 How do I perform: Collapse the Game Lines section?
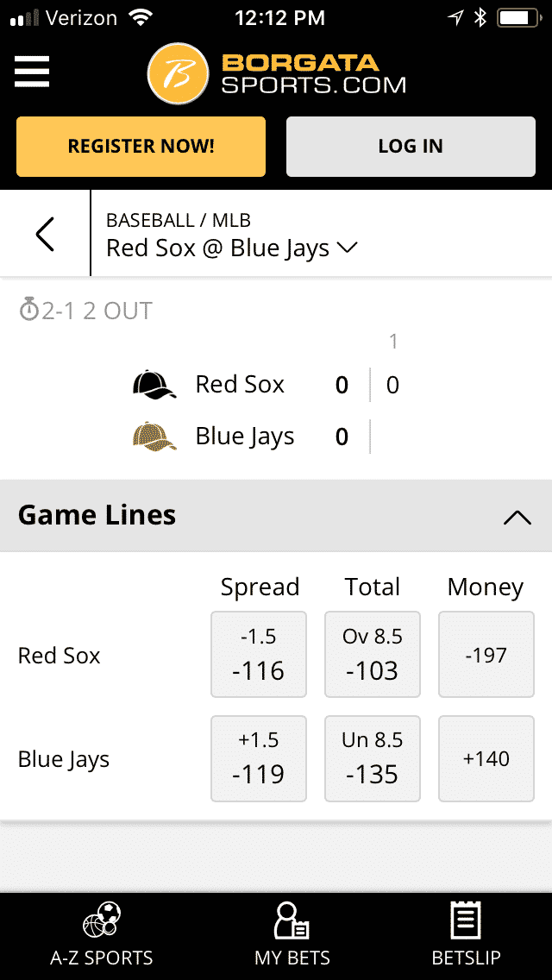coord(517,517)
